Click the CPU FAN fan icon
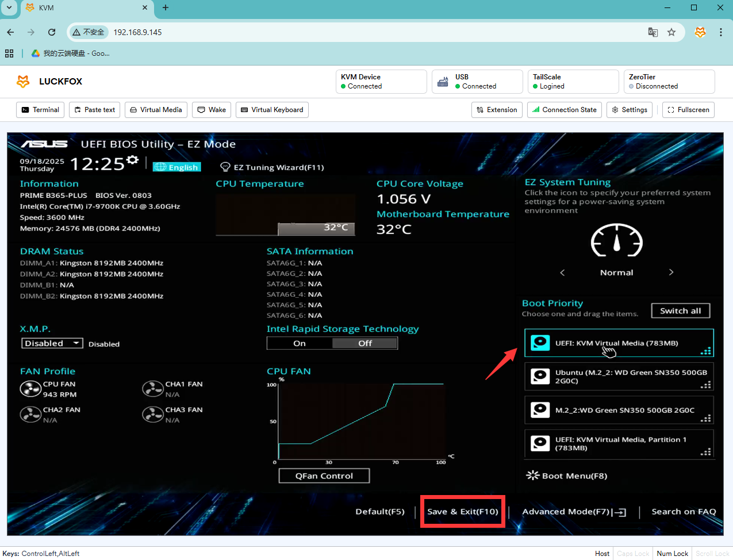This screenshot has width=733, height=560. [x=30, y=389]
